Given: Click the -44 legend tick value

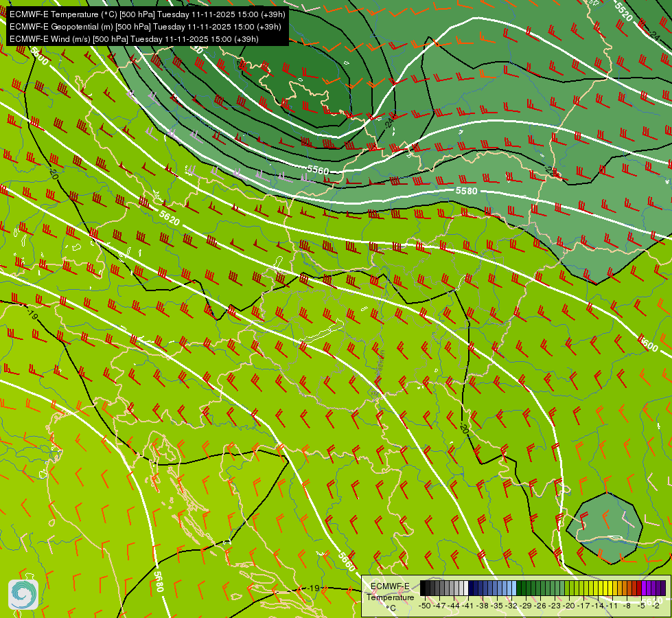Looking at the screenshot, I should pyautogui.click(x=454, y=606).
